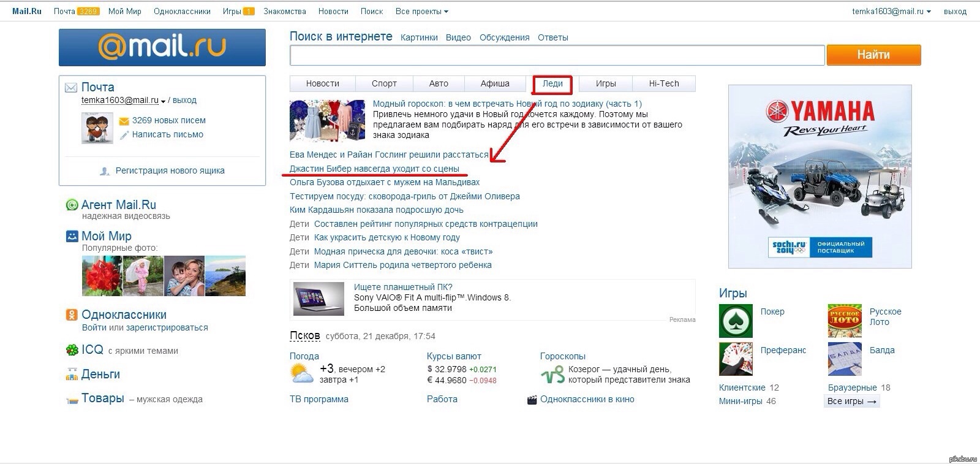
Task: Click the Товары shopping icon
Action: 72,400
